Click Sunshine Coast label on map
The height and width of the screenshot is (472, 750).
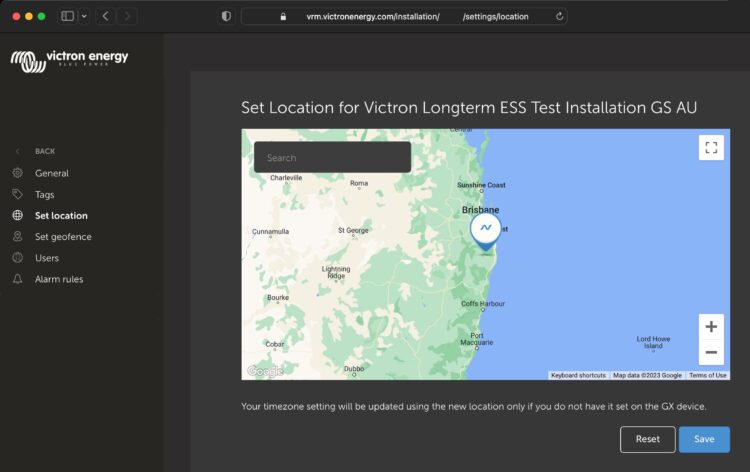(481, 185)
